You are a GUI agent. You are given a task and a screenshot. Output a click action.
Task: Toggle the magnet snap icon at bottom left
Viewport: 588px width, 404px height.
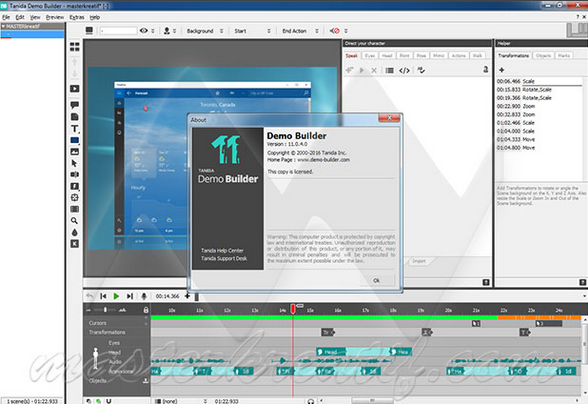108,401
